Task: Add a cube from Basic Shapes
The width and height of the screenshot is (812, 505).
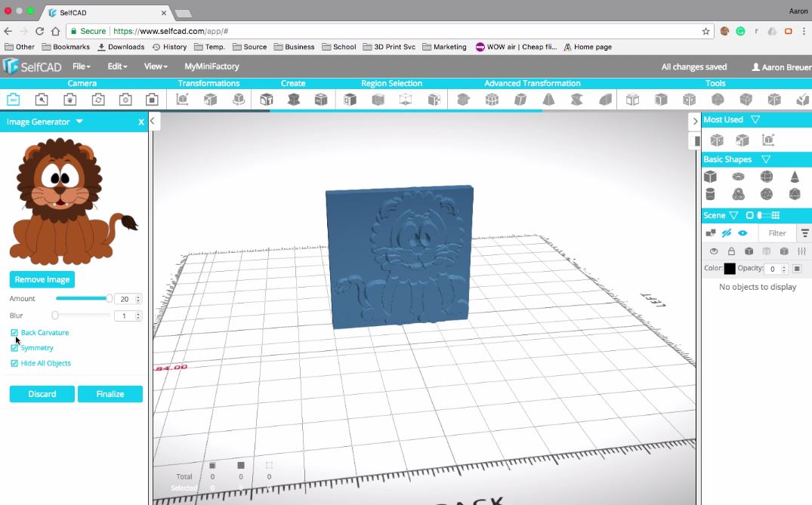Action: click(x=711, y=177)
